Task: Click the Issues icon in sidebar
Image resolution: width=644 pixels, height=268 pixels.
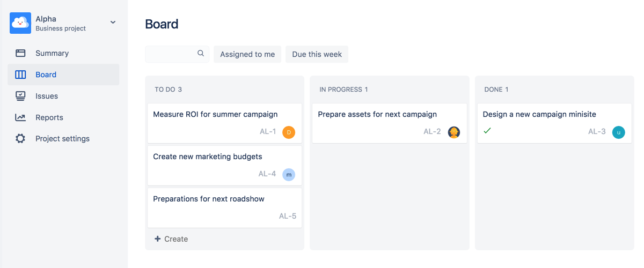Action: [x=20, y=96]
